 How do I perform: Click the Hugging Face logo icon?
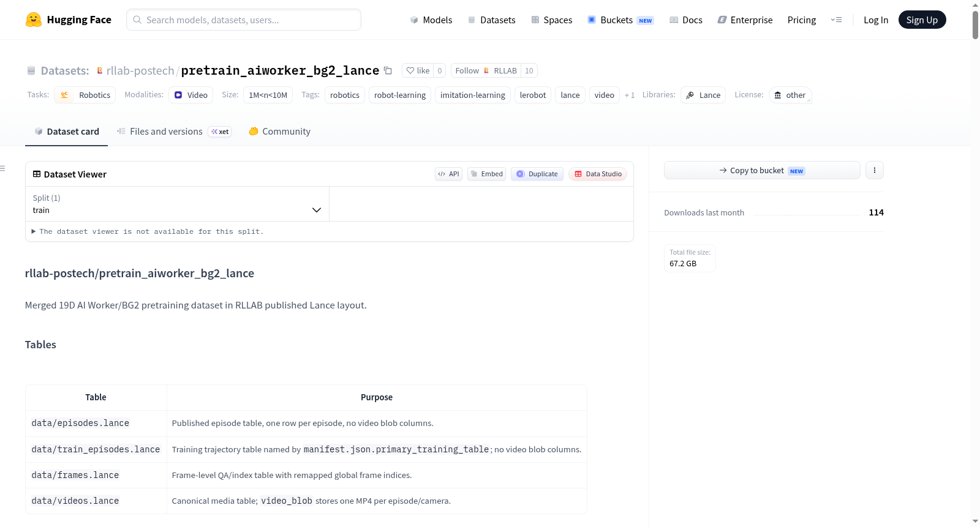pos(34,20)
